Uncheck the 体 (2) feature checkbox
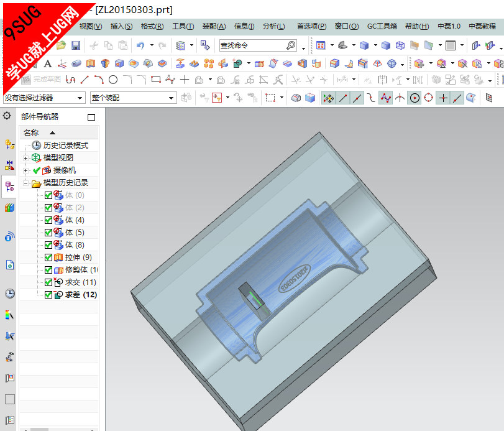504x431 pixels. tap(48, 208)
